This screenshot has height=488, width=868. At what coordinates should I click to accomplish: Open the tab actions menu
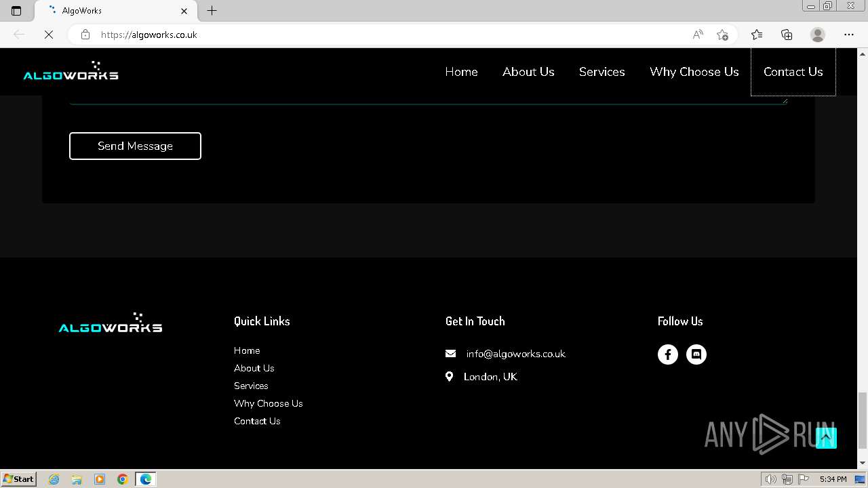tap(16, 11)
